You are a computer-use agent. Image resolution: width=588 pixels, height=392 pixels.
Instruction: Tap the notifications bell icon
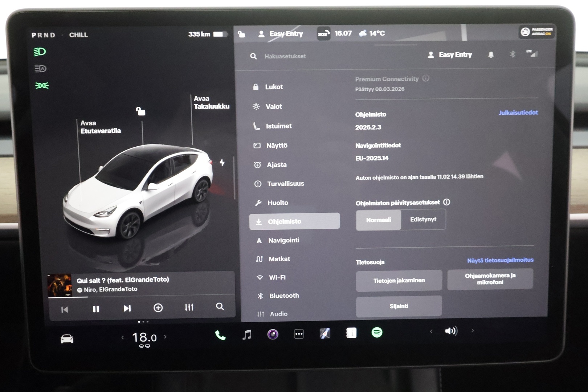coord(491,54)
